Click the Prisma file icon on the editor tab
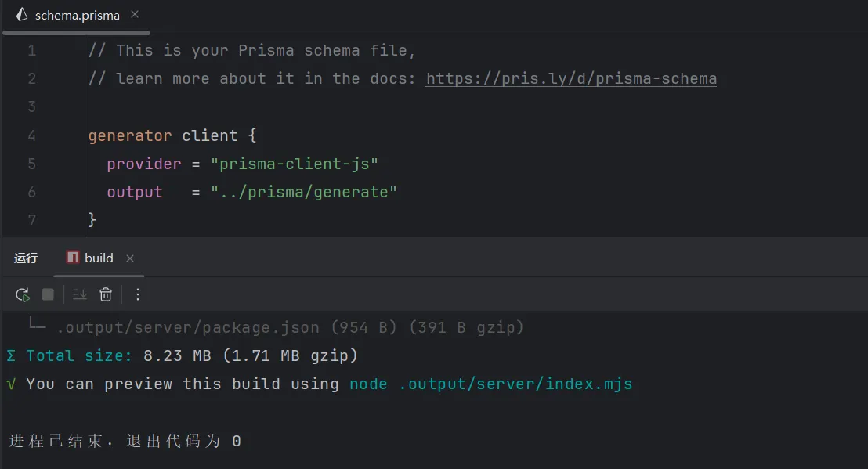Viewport: 868px width, 469px height. 22,15
